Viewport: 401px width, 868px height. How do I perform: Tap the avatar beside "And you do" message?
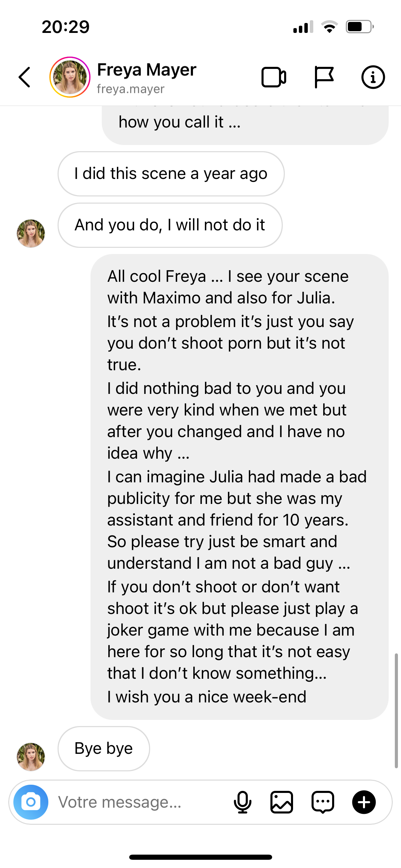click(31, 233)
